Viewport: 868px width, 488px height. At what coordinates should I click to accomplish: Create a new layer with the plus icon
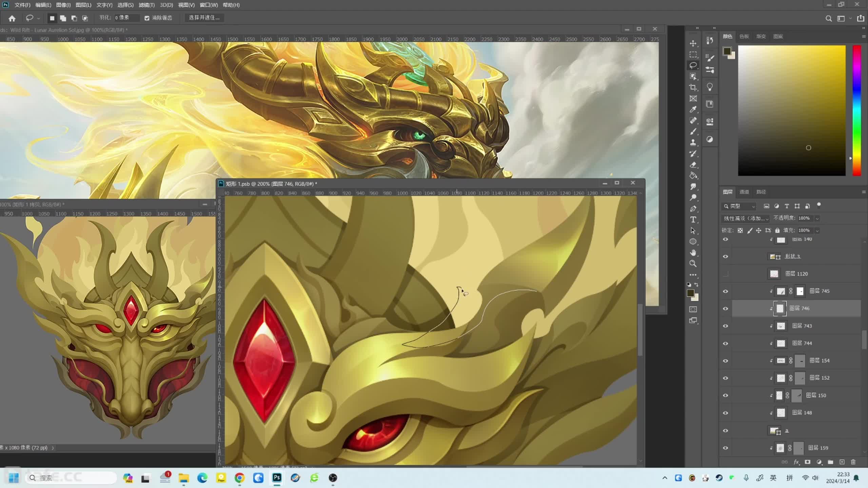[842, 462]
